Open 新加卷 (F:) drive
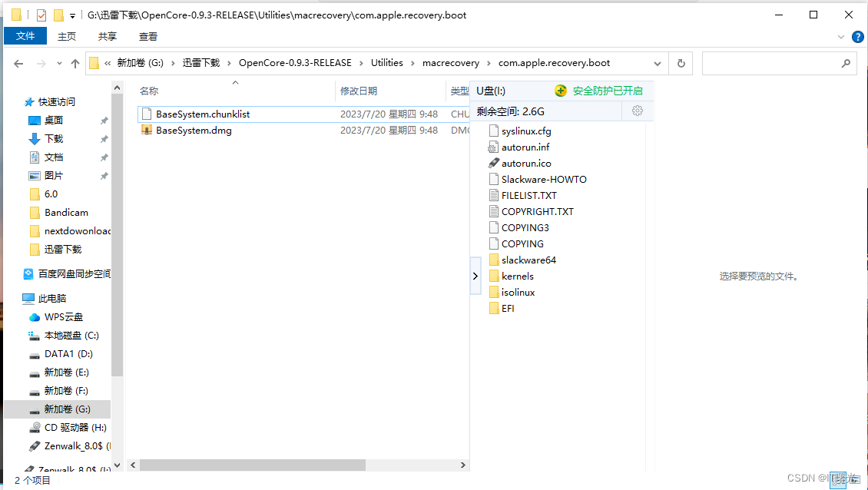The width and height of the screenshot is (868, 490). (x=66, y=391)
